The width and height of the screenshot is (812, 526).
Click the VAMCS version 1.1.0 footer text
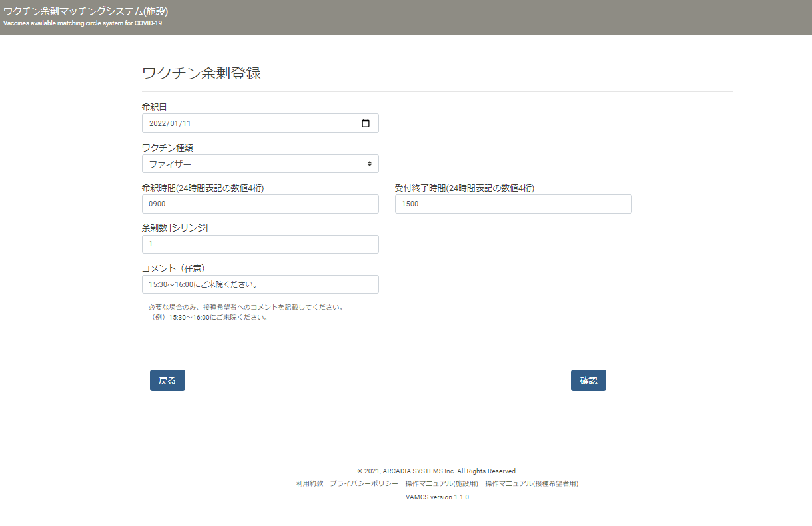point(437,497)
